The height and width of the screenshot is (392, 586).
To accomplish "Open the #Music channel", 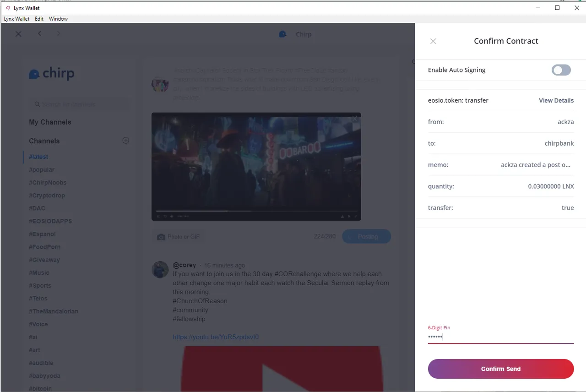I will pos(39,272).
